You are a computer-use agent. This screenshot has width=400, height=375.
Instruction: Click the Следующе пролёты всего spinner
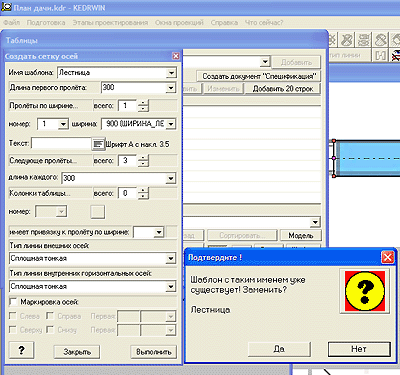coord(143,161)
